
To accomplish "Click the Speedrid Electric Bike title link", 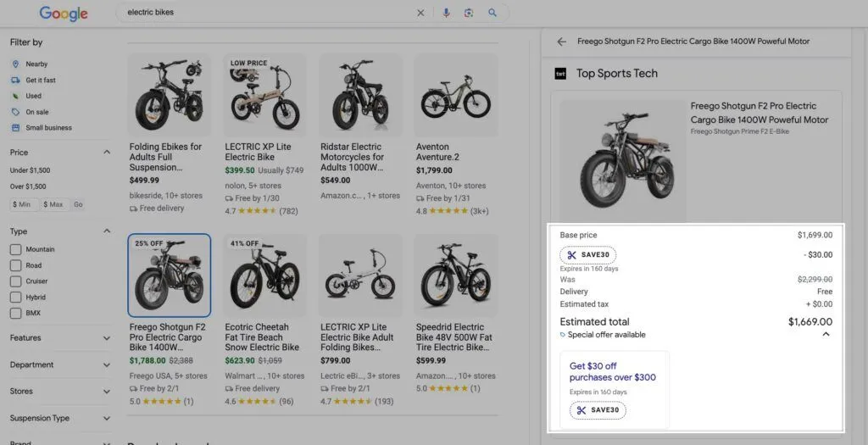I will 453,337.
